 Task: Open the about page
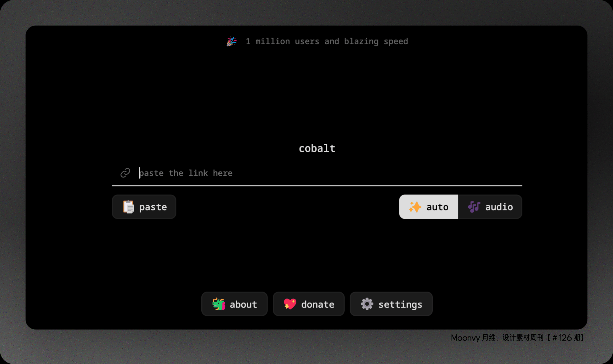tap(234, 304)
